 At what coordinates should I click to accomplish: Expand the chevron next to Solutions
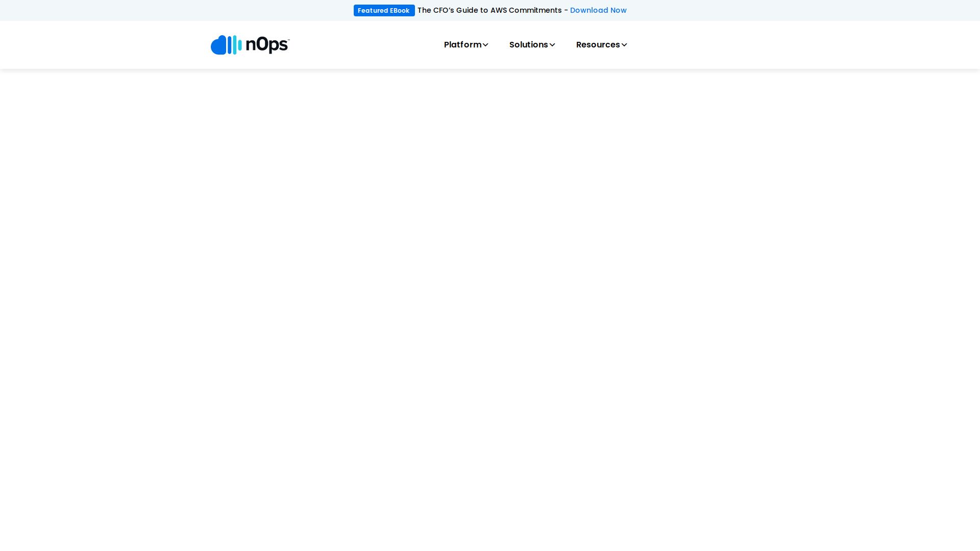[552, 45]
